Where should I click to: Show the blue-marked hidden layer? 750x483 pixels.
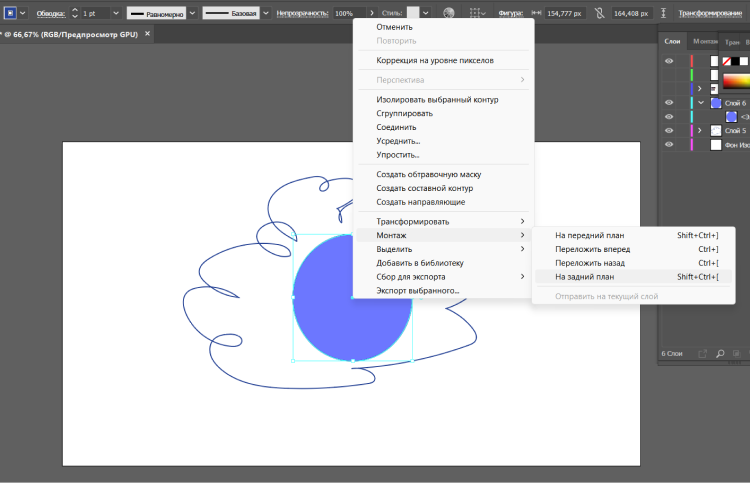(x=669, y=89)
